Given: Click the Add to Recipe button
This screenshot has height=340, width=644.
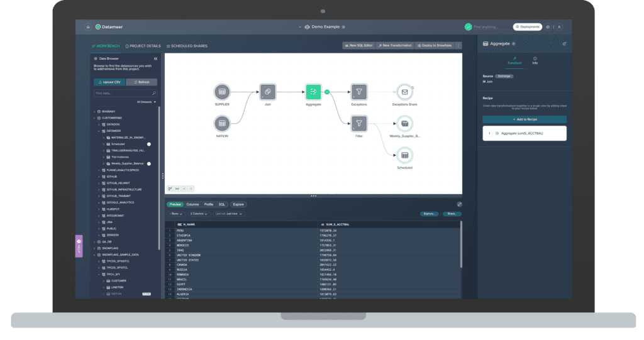Looking at the screenshot, I should 524,119.
